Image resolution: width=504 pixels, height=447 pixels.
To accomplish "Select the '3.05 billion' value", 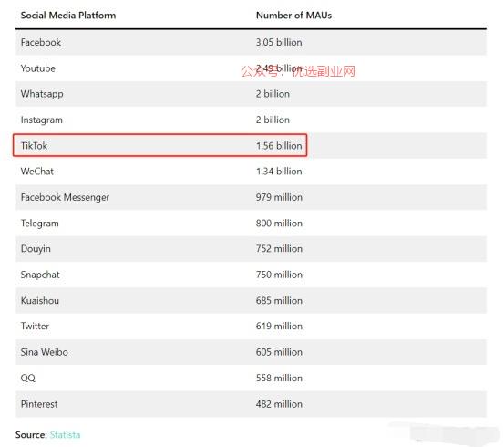I will [x=279, y=42].
